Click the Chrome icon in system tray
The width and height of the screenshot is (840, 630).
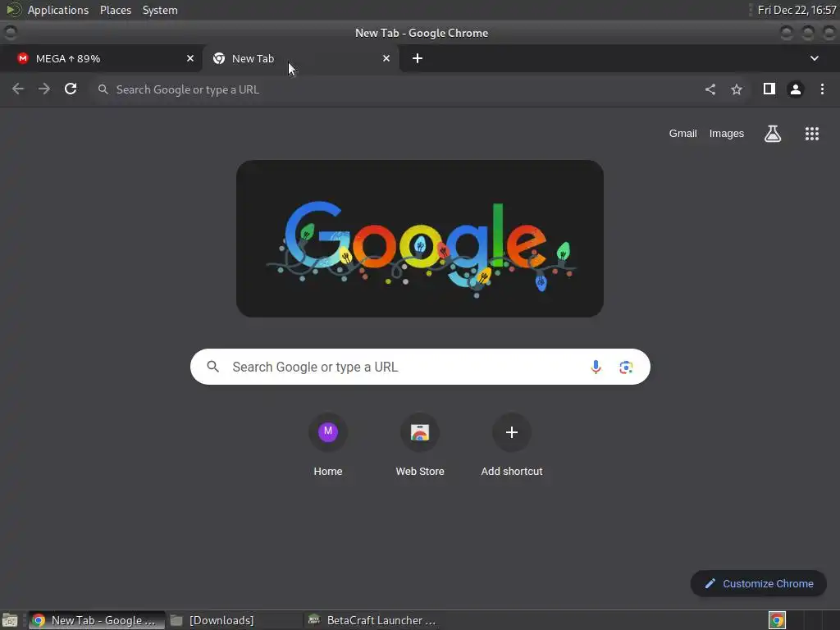(777, 620)
